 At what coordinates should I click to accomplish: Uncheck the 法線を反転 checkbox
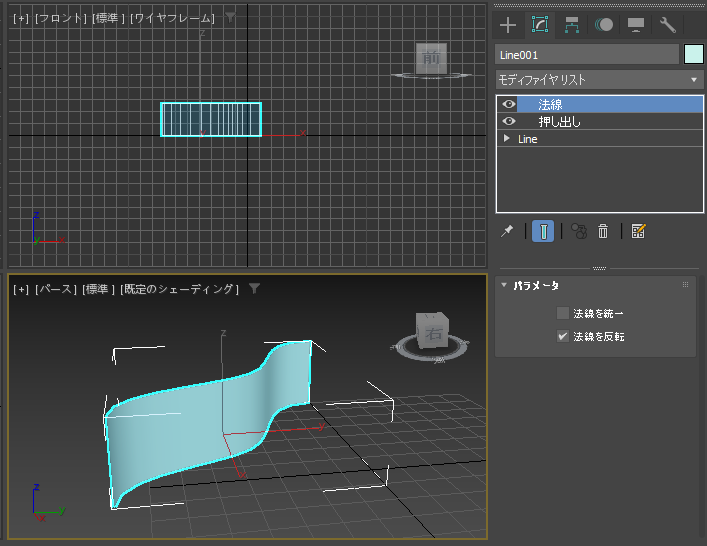click(x=563, y=336)
